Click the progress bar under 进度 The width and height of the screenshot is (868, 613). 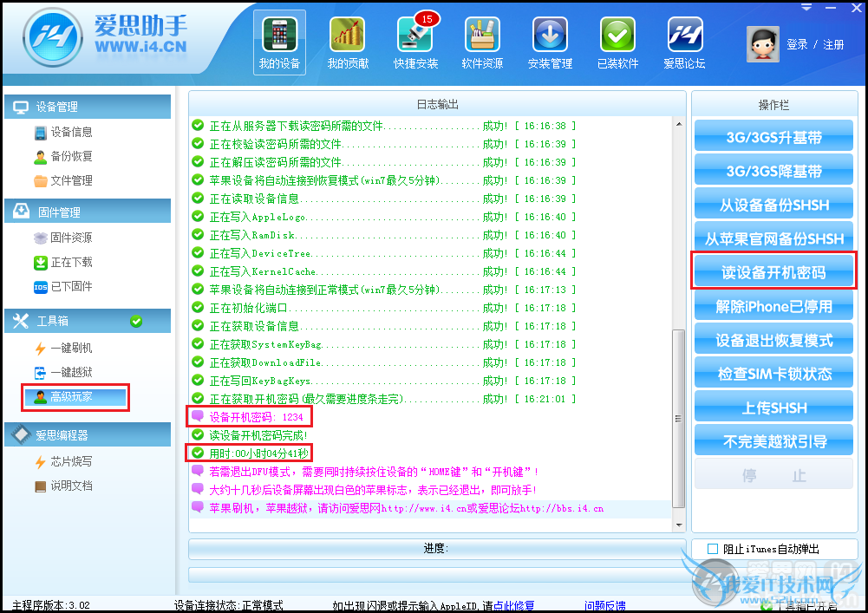click(x=437, y=575)
